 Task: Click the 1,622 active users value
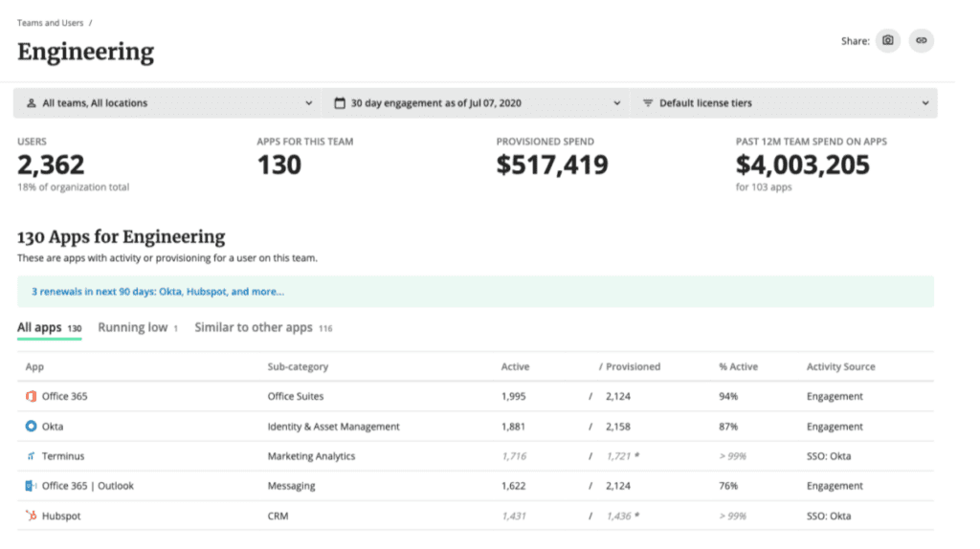pyautogui.click(x=513, y=486)
